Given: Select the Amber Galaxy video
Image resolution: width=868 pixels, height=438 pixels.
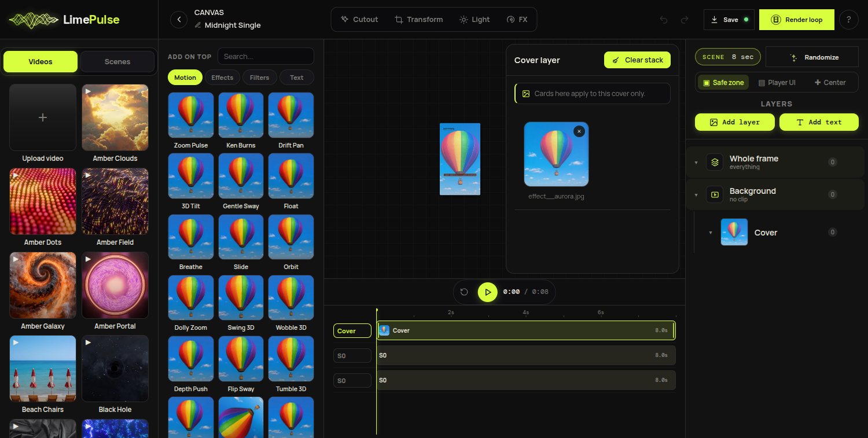Looking at the screenshot, I should (x=43, y=285).
